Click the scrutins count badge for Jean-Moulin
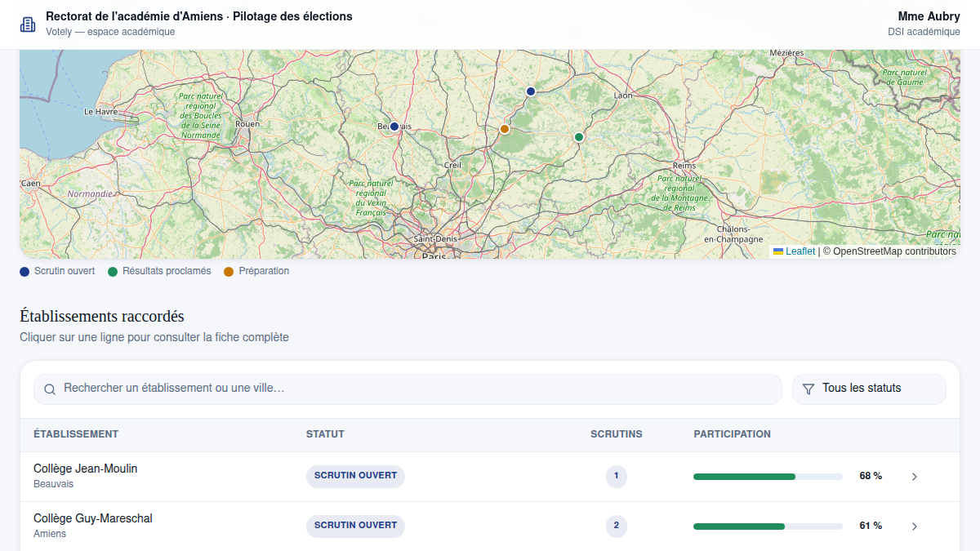This screenshot has height=551, width=980. point(616,476)
